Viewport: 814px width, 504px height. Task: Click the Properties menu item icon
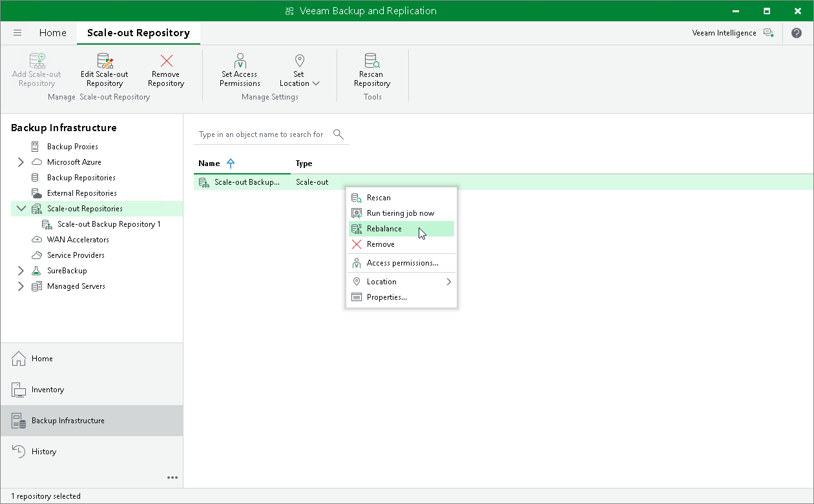click(x=357, y=297)
